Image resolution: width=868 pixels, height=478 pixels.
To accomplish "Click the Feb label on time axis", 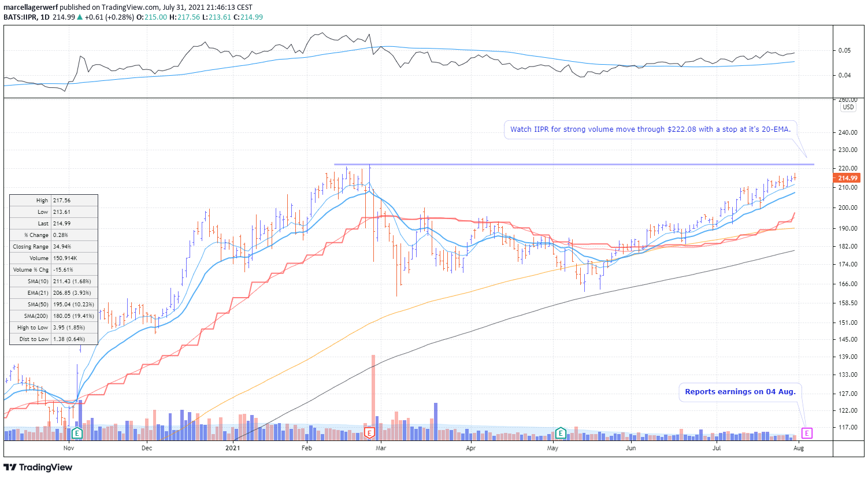I will tap(307, 448).
